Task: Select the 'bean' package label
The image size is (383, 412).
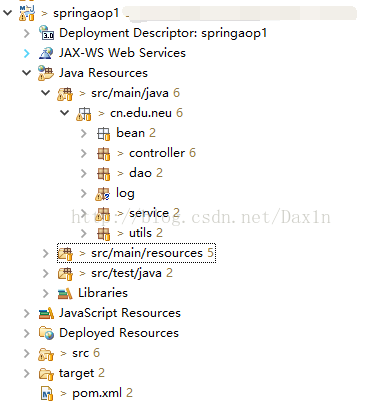Action: [131, 133]
